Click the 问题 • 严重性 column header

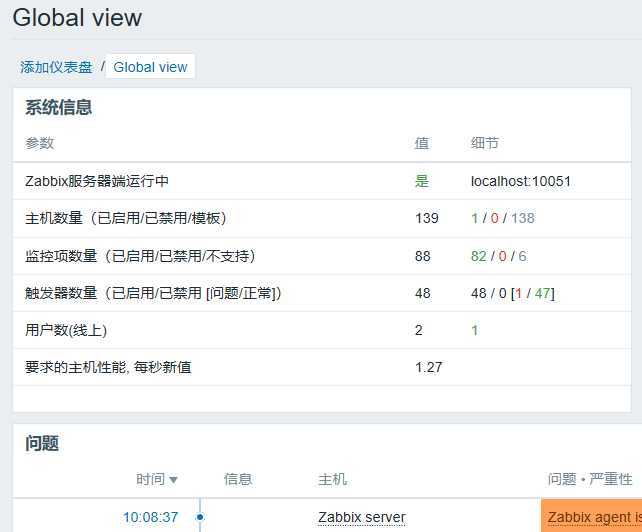click(x=590, y=479)
